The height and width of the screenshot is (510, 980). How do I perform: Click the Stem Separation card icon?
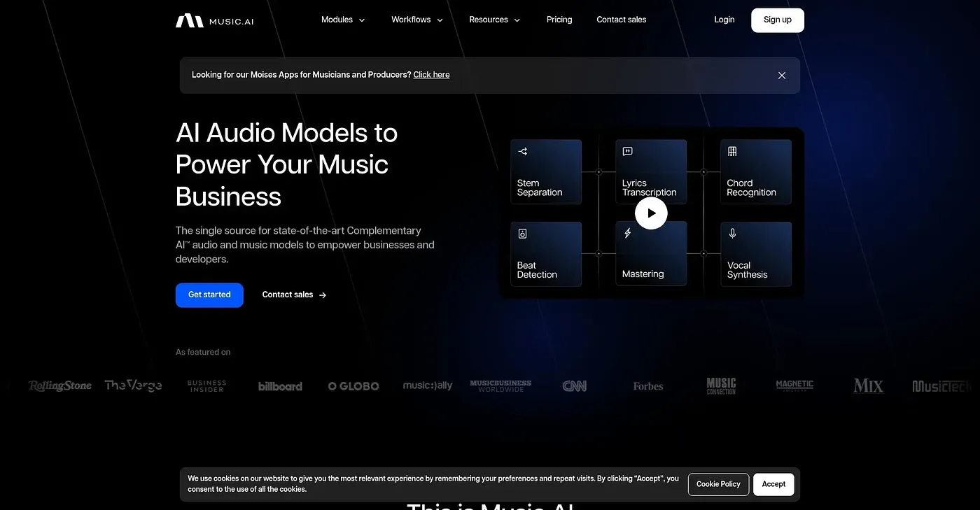(x=523, y=151)
